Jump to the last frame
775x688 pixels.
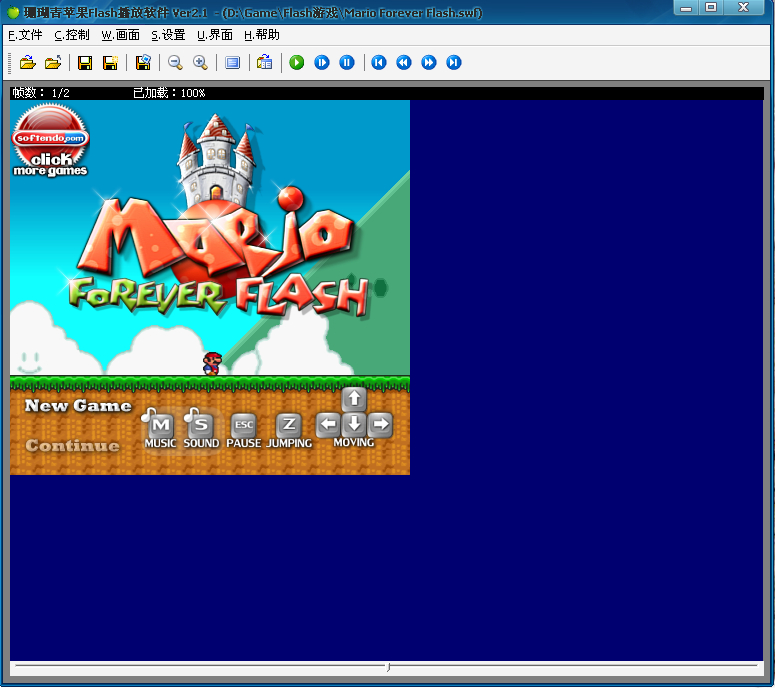pos(454,63)
